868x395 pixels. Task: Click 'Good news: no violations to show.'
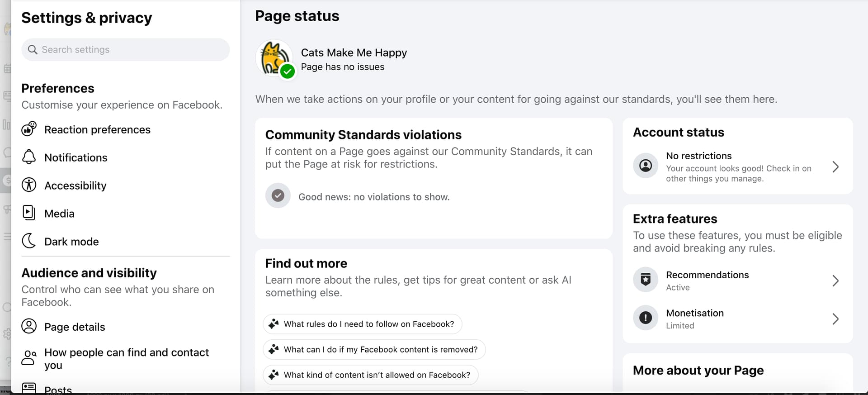pos(374,197)
